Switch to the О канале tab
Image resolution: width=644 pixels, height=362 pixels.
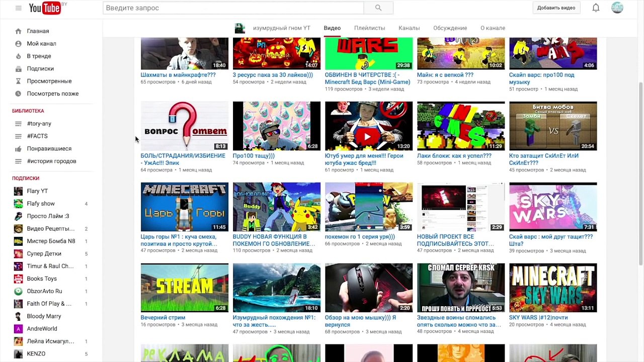tap(493, 28)
